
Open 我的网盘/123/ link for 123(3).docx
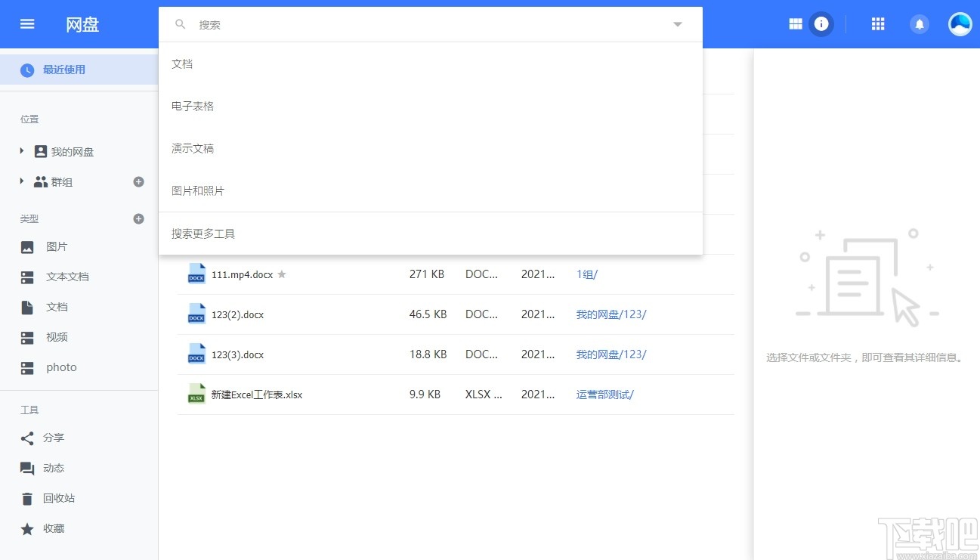(x=611, y=354)
